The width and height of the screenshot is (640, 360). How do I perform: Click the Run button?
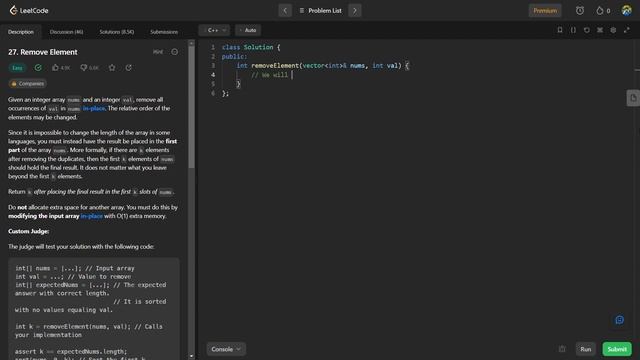(585, 349)
